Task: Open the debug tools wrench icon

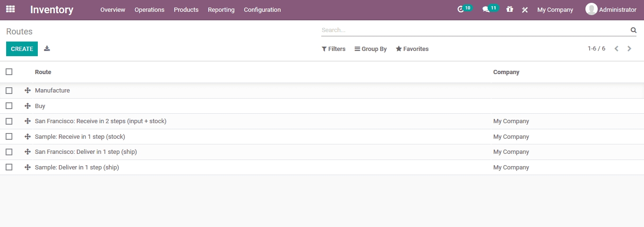Action: [524, 10]
